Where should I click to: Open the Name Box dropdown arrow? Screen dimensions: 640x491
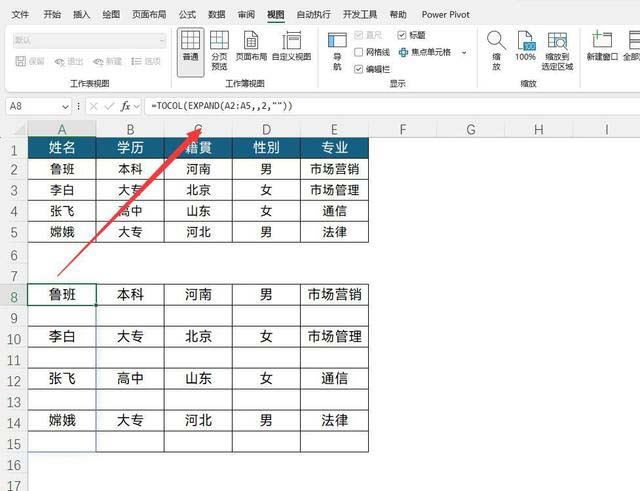click(x=70, y=106)
